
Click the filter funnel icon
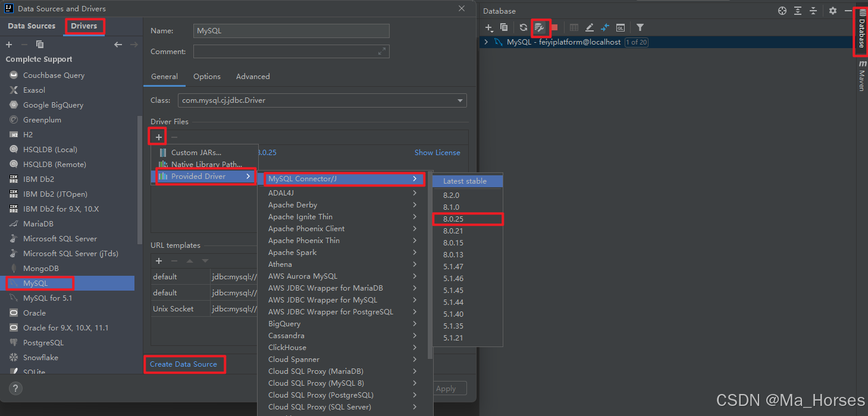coord(640,27)
